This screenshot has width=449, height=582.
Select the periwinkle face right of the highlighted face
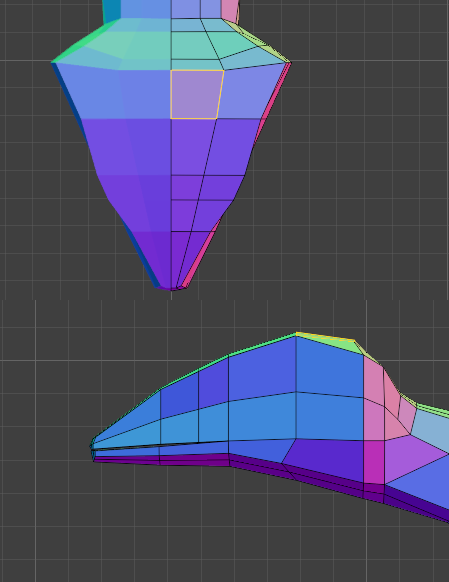(x=250, y=93)
